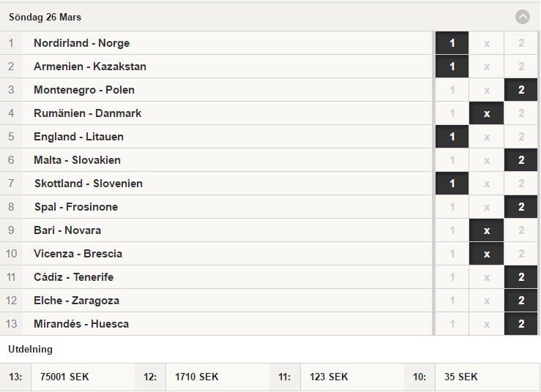
Task: Toggle x for Rumänien - Danmark
Action: 487,113
